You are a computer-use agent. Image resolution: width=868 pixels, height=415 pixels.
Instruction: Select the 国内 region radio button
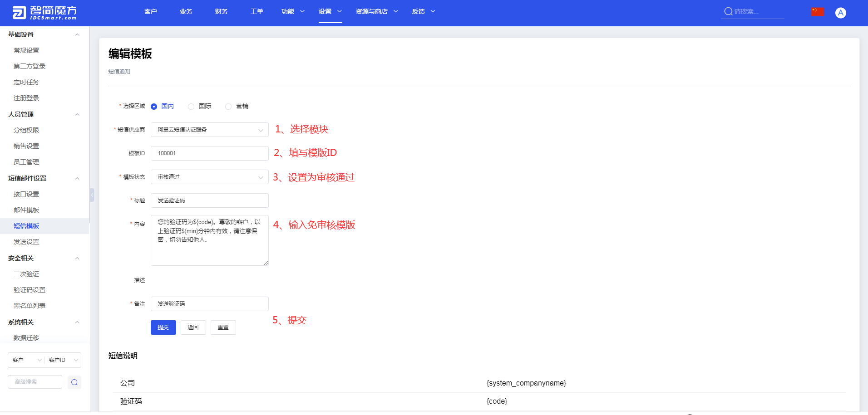(154, 107)
